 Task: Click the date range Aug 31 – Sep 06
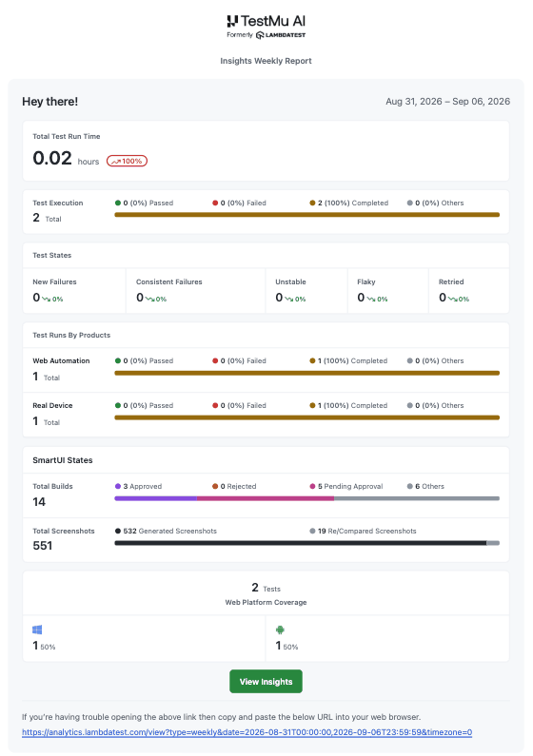[x=447, y=101]
